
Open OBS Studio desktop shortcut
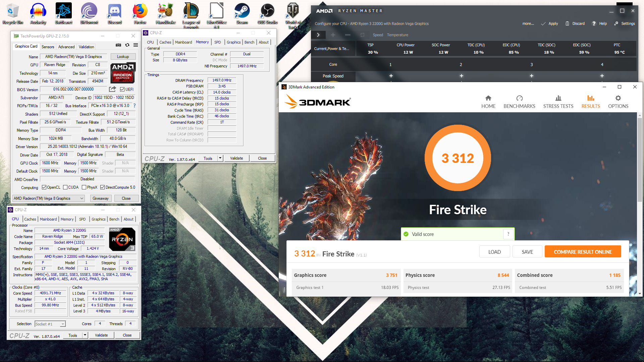point(268,13)
